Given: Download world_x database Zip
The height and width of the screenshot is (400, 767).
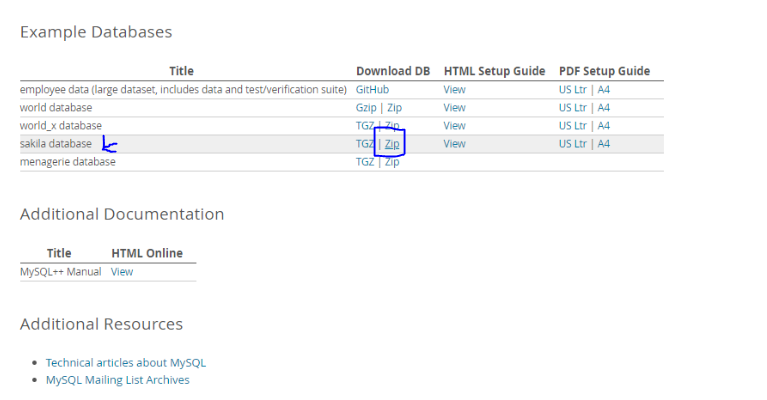Looking at the screenshot, I should coord(392,126).
